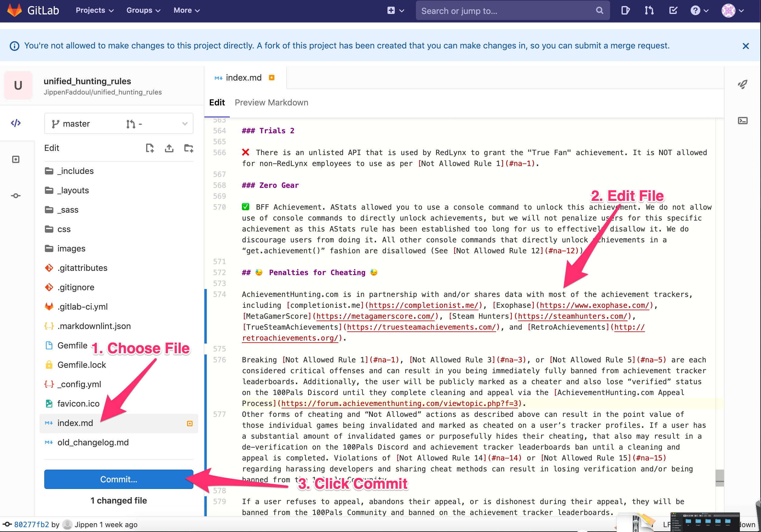Expand the More dropdown
Screen dimensions: 761x532
point(186,11)
